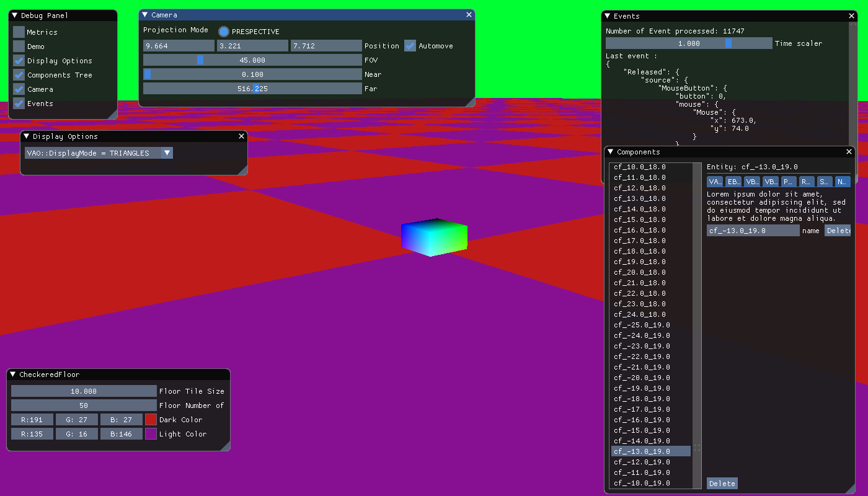The image size is (868, 496).
Task: Open the Light Color swatch picker
Action: (x=151, y=434)
